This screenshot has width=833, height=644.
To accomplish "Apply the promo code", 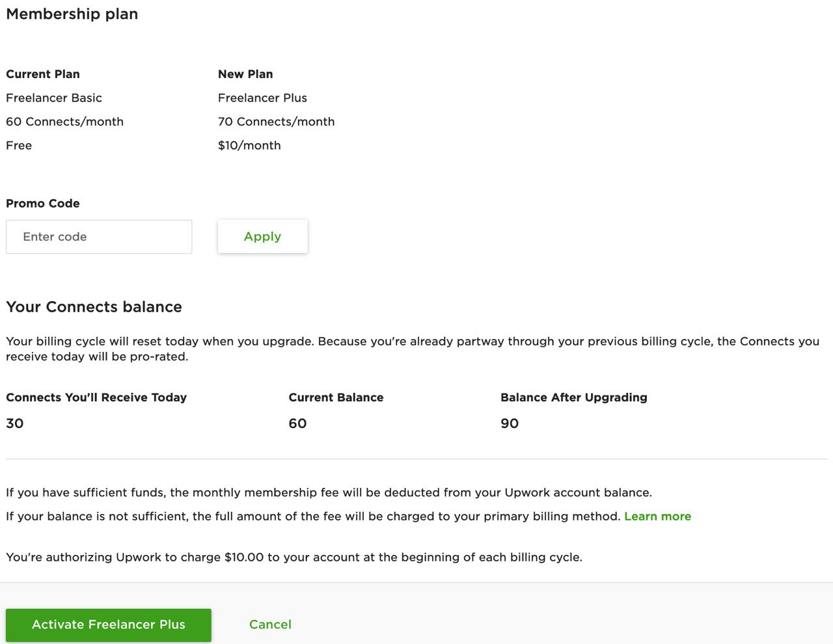I will [x=263, y=237].
